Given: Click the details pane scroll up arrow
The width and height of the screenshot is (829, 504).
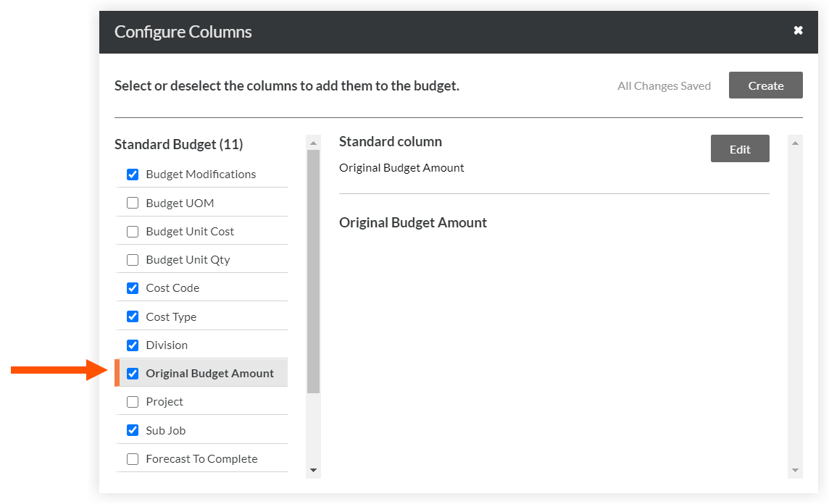Looking at the screenshot, I should 795,143.
